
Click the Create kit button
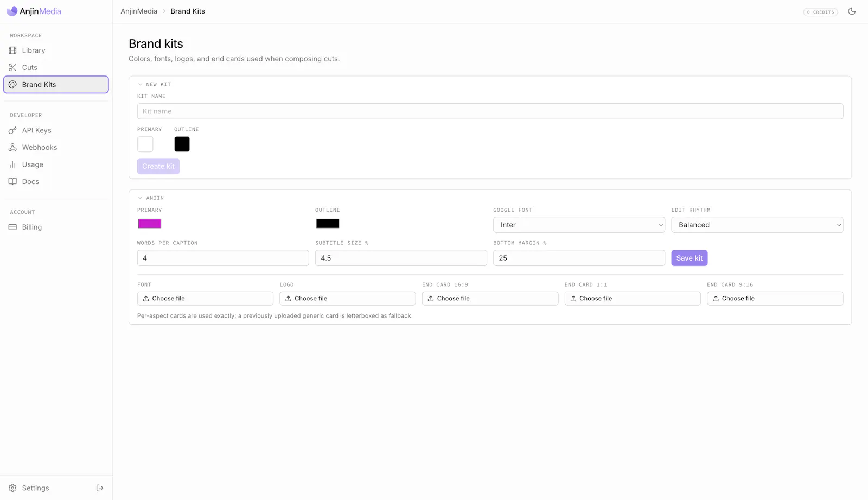(158, 166)
